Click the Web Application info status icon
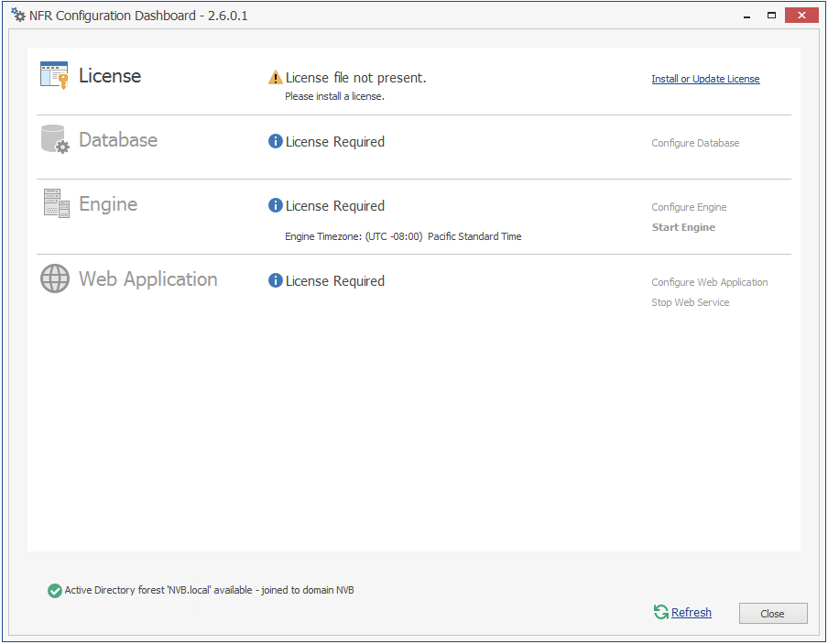 [276, 281]
